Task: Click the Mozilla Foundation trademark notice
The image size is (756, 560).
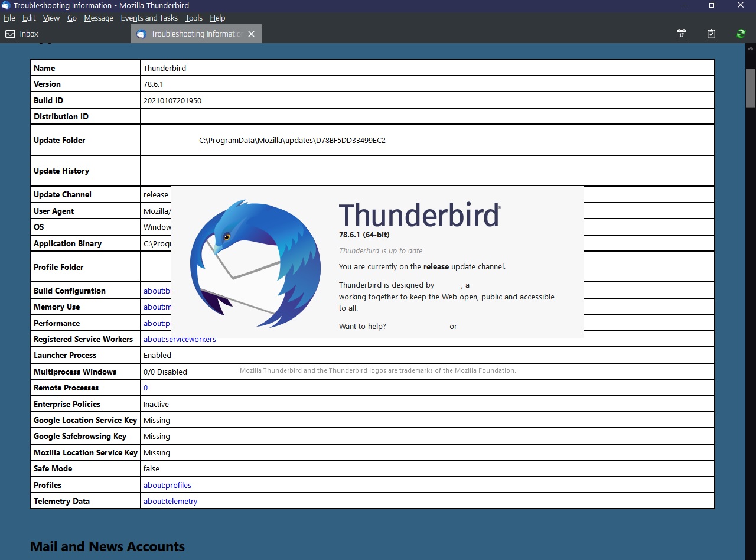Action: pos(378,371)
